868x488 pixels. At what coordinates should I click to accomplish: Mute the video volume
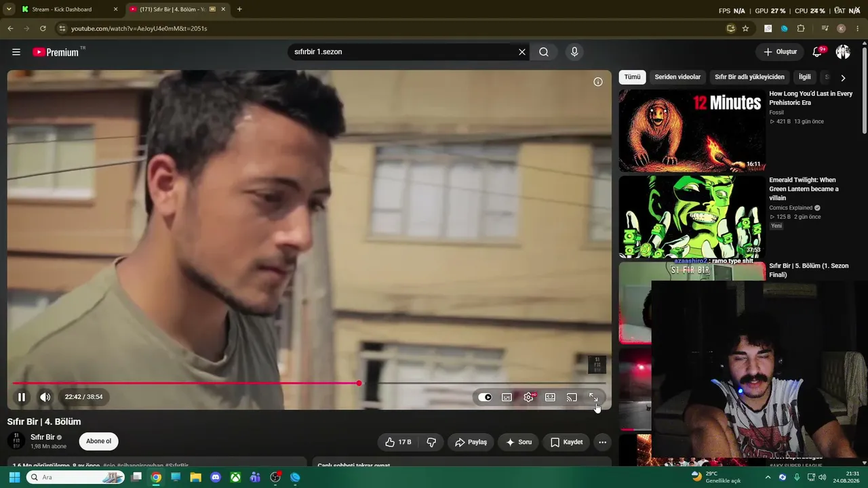click(x=45, y=397)
